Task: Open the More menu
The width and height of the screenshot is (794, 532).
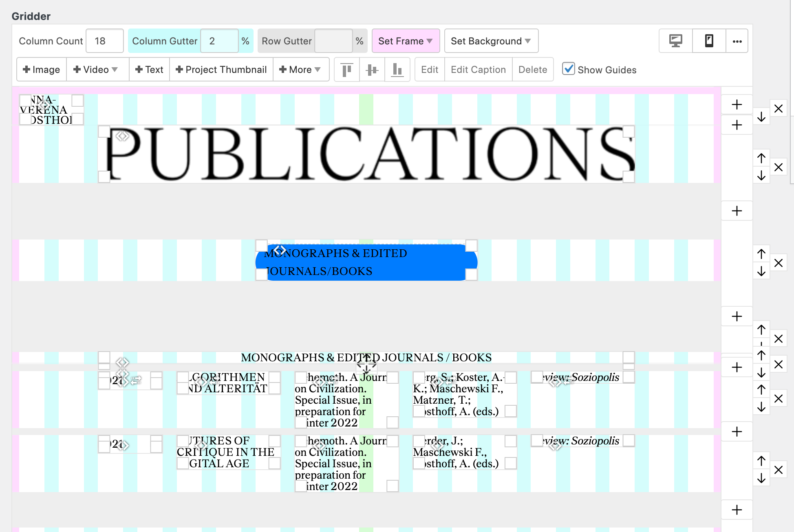Action: tap(300, 70)
